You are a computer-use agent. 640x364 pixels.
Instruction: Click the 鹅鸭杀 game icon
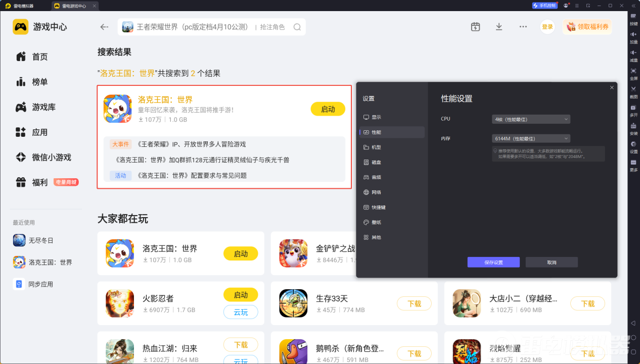[x=293, y=351]
